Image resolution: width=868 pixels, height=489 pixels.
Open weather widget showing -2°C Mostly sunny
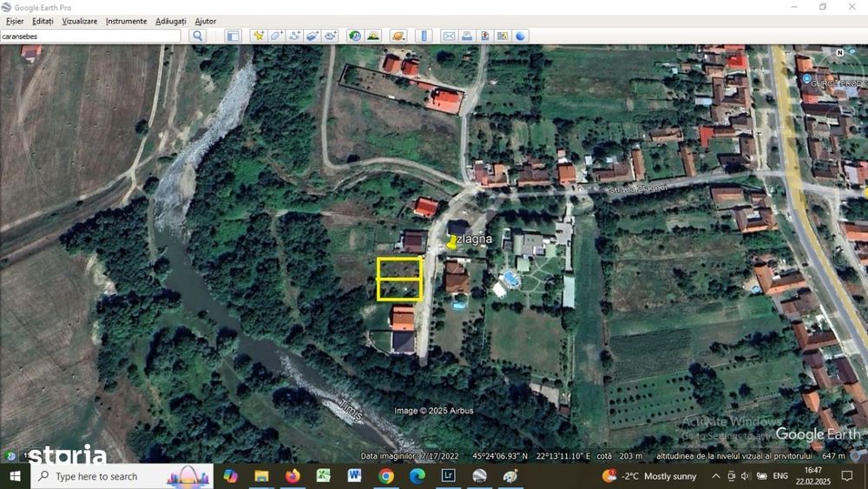point(649,476)
